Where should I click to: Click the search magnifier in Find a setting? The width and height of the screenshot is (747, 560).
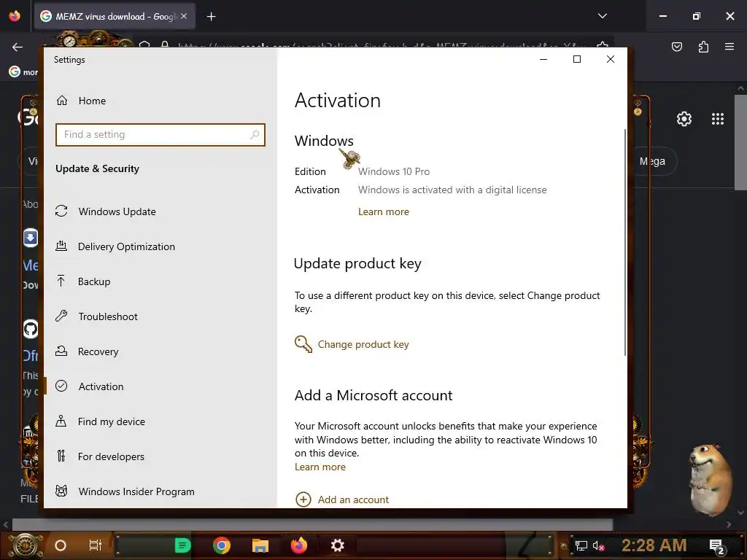pyautogui.click(x=255, y=135)
